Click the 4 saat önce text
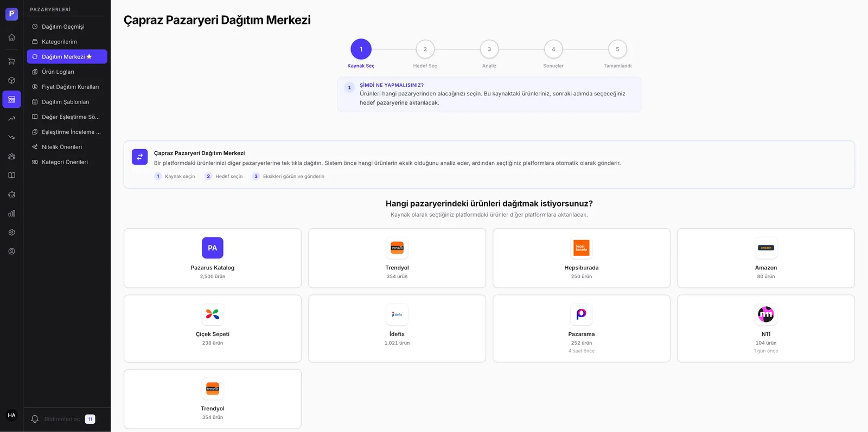The height and width of the screenshot is (432, 868). click(x=582, y=351)
